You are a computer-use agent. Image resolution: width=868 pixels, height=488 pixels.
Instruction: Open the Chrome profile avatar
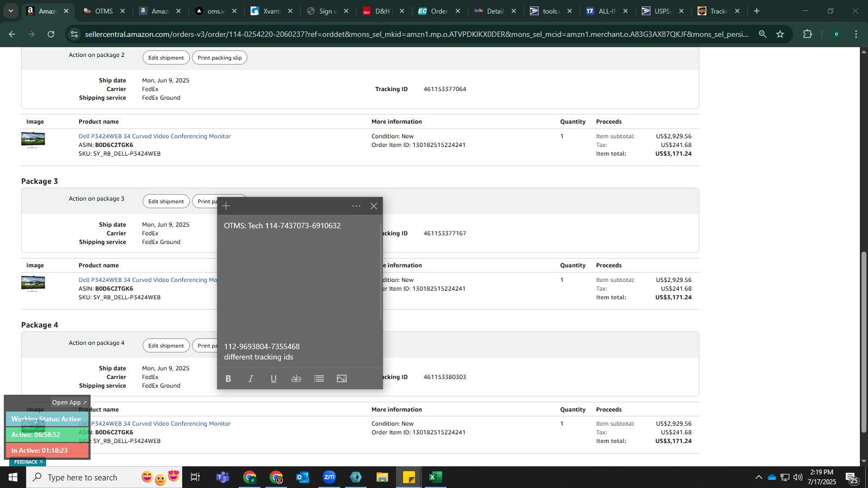837,34
